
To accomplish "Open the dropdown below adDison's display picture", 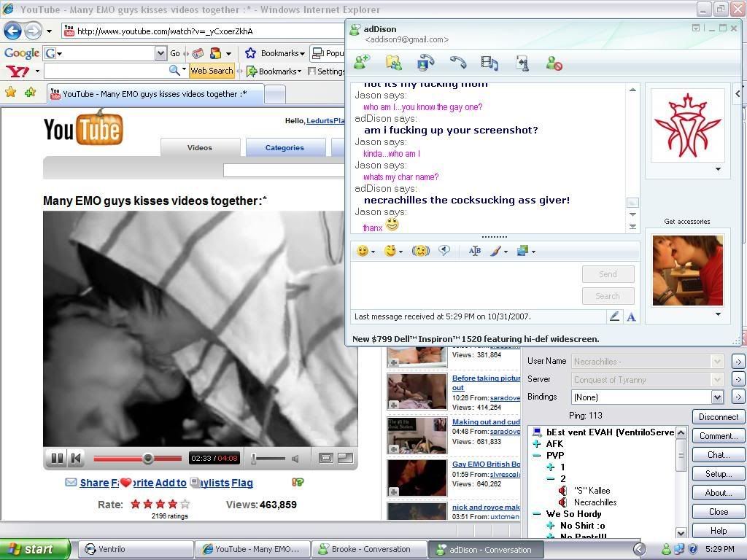I will [x=718, y=169].
